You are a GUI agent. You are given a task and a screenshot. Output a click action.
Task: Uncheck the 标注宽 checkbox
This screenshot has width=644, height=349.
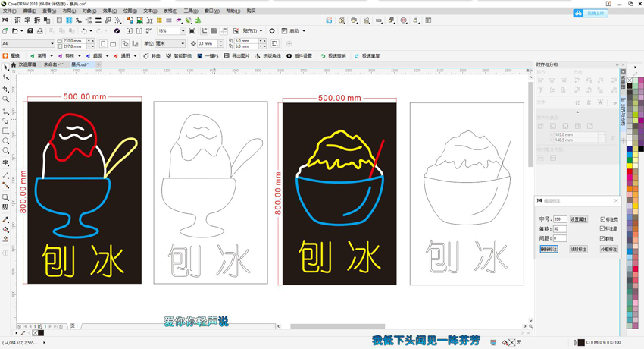602,219
